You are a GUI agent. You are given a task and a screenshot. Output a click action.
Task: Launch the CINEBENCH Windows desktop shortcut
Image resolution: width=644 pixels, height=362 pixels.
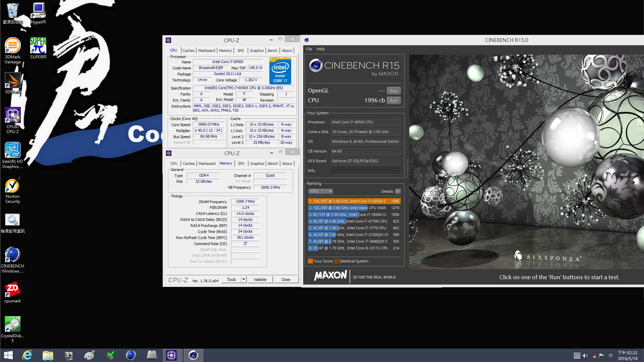(x=12, y=259)
